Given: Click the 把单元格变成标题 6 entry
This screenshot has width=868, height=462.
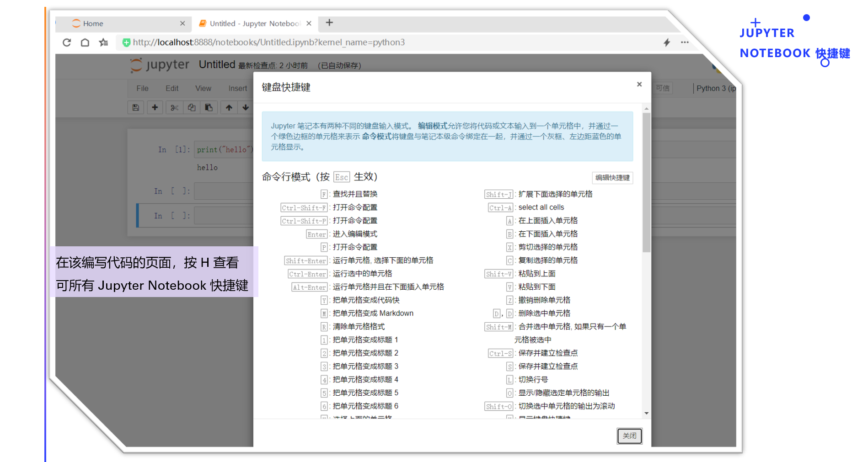Looking at the screenshot, I should click(x=365, y=406).
